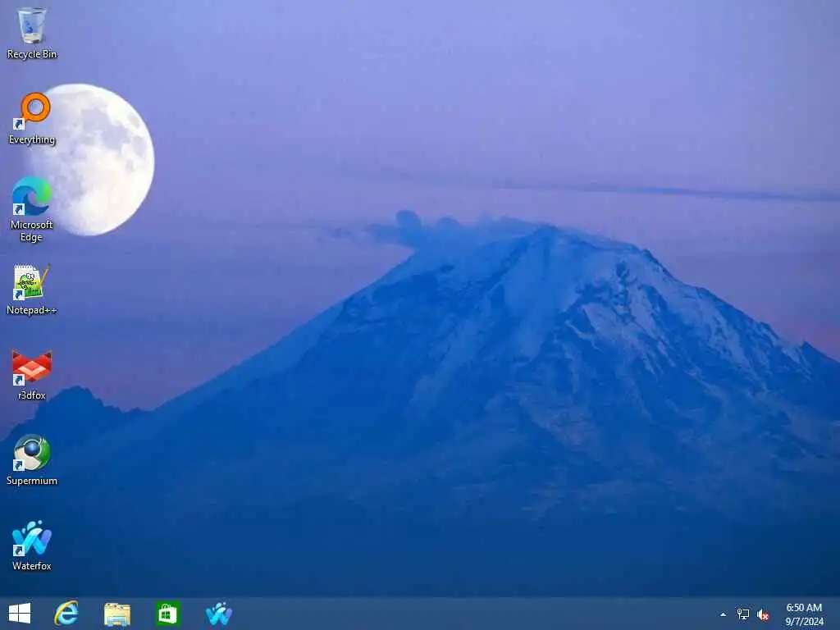Open the Windows Store taskbar icon
Screen dimensions: 840x630
pyautogui.click(x=167, y=614)
